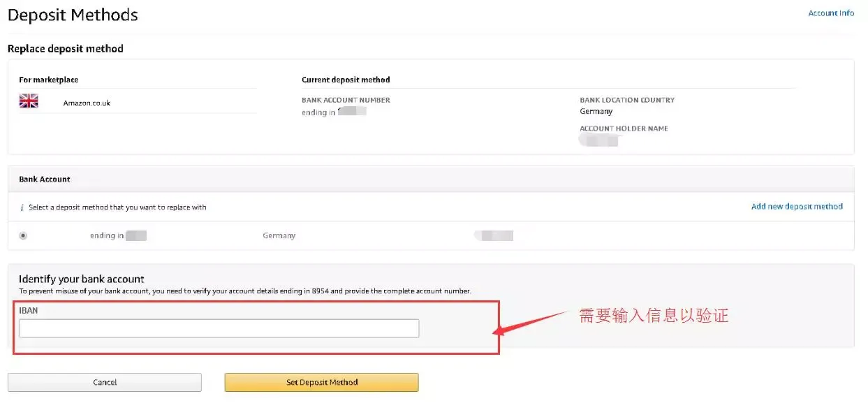Click the Amazon.co.uk marketplace name
Screen dimensions: 868x410
tap(87, 103)
